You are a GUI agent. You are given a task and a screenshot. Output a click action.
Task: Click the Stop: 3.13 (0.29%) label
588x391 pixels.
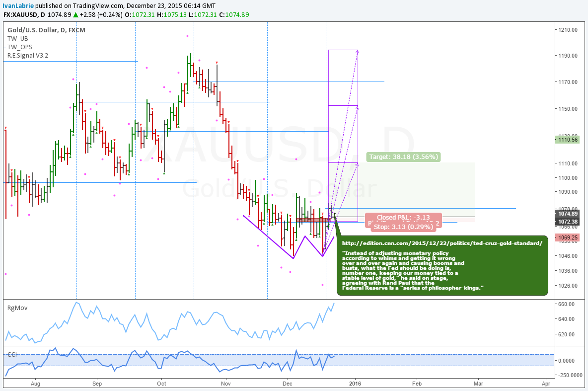pos(403,227)
